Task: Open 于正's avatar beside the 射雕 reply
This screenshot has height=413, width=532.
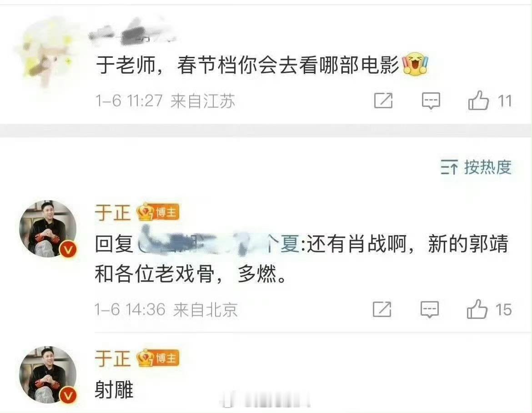Action: click(48, 375)
